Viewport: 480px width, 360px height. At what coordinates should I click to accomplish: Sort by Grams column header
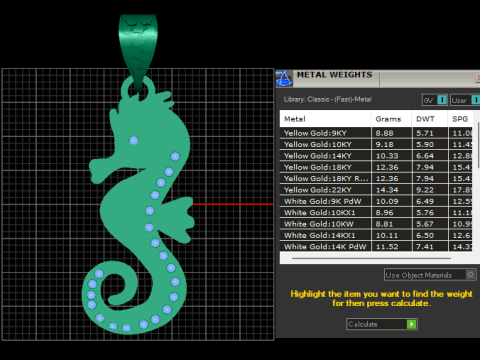[392, 119]
